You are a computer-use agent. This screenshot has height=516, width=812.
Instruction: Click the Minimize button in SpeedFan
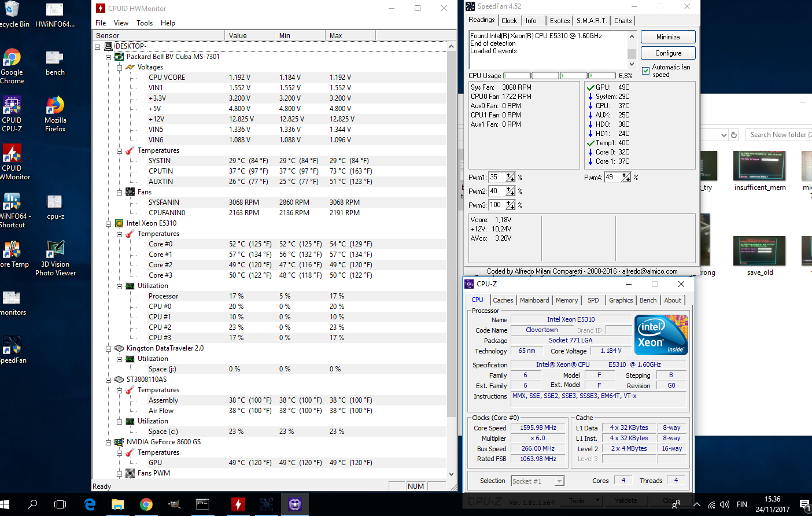668,37
